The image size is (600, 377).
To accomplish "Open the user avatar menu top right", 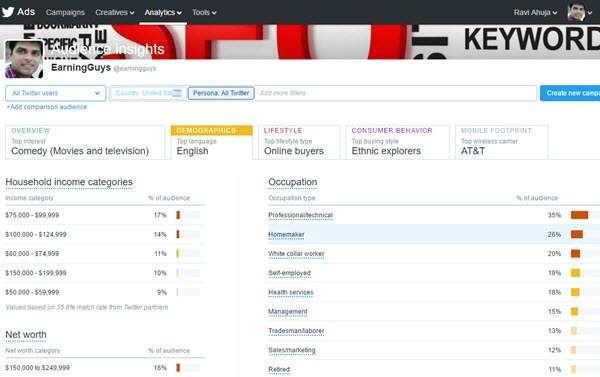I will click(580, 12).
